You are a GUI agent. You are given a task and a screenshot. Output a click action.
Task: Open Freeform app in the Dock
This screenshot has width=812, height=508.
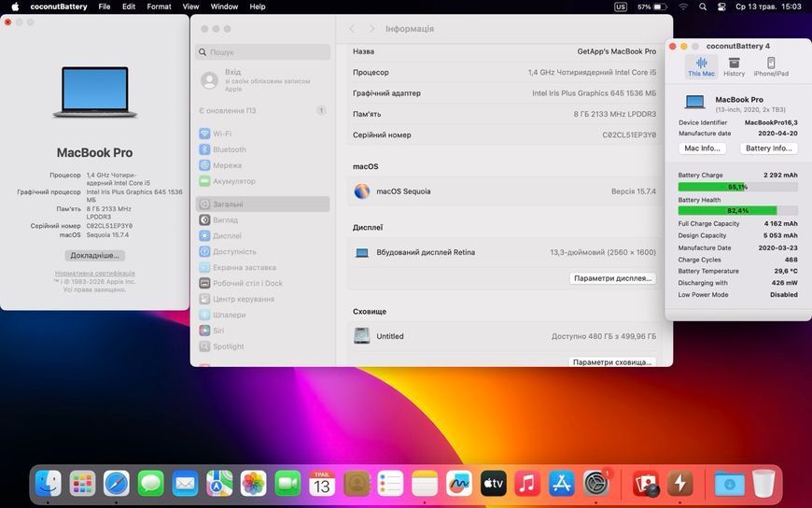[x=459, y=484]
